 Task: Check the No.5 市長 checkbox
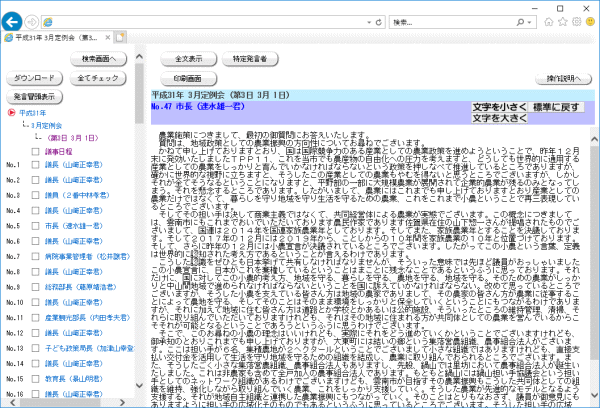click(x=36, y=226)
